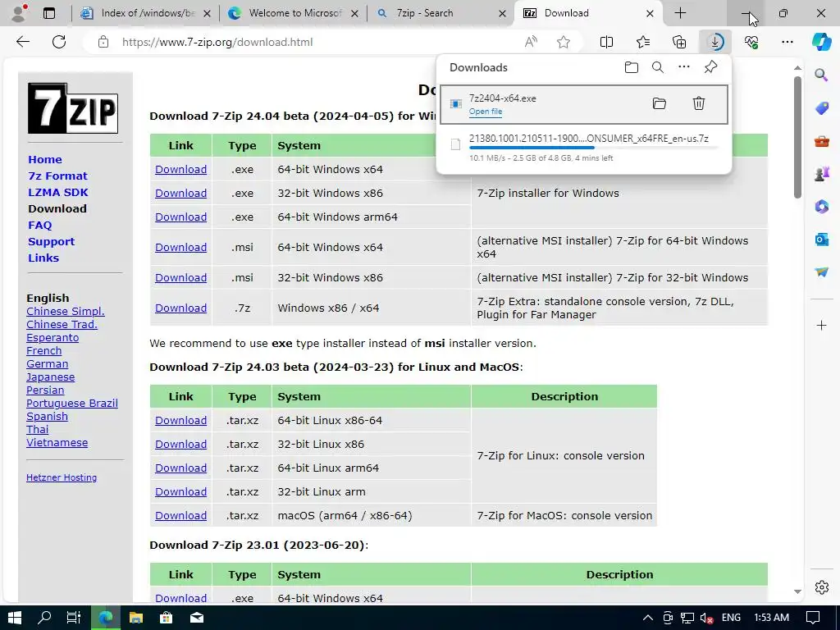The width and height of the screenshot is (840, 630).
Task: Click the address bar URL
Action: 217,42
